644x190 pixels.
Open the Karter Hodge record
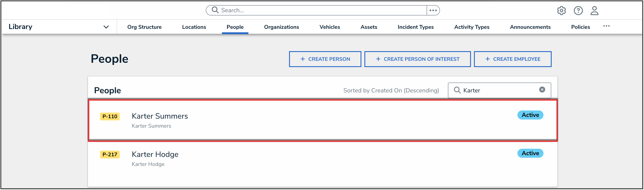[155, 154]
